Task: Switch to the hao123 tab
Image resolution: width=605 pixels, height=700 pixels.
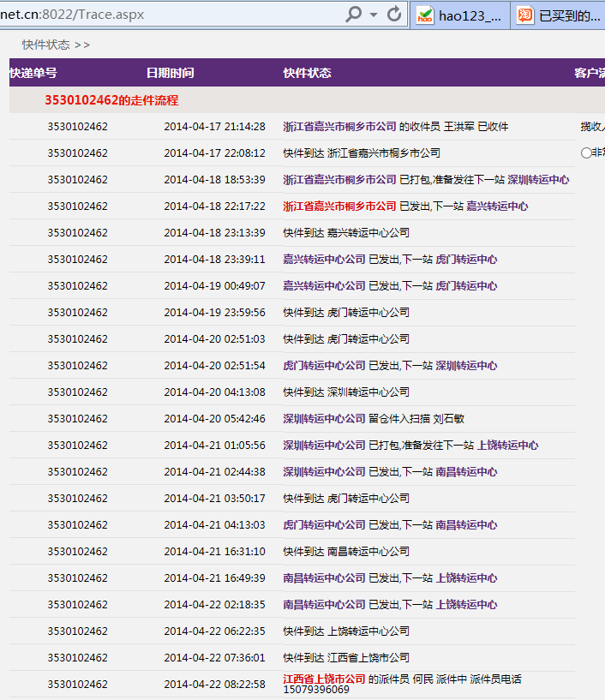Action: pos(459,15)
